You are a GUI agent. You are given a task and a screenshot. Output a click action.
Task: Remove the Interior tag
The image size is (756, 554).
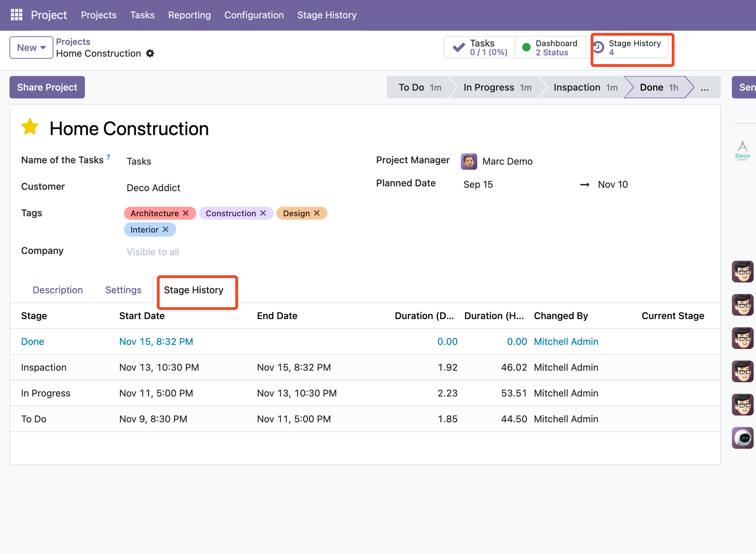coord(165,229)
